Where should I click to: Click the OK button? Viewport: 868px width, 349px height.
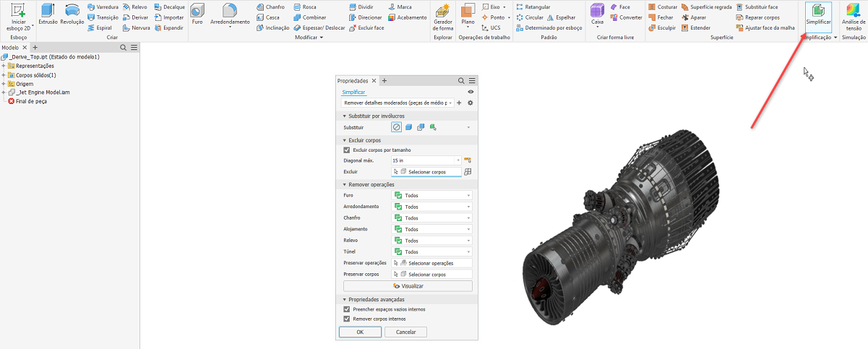[360, 332]
